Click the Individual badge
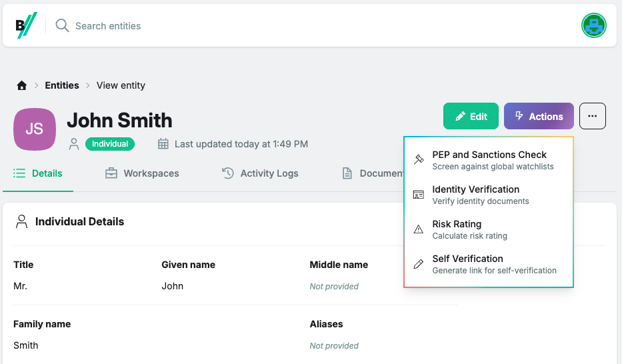 [x=110, y=144]
